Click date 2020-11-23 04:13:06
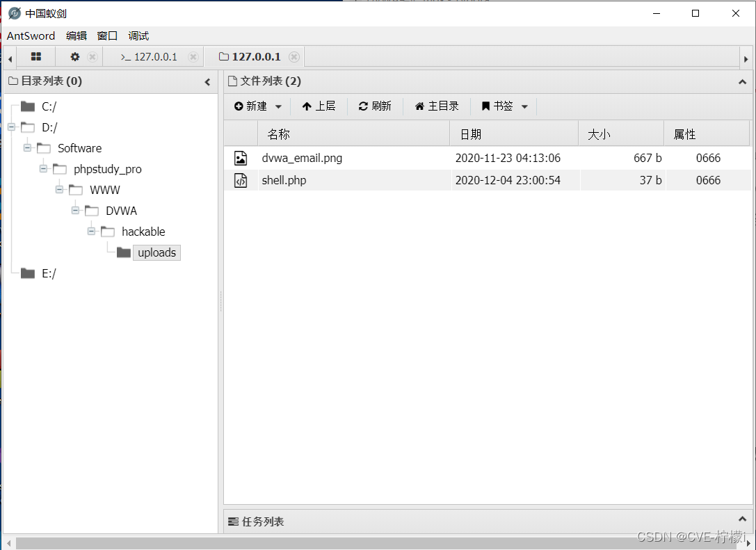 click(508, 158)
